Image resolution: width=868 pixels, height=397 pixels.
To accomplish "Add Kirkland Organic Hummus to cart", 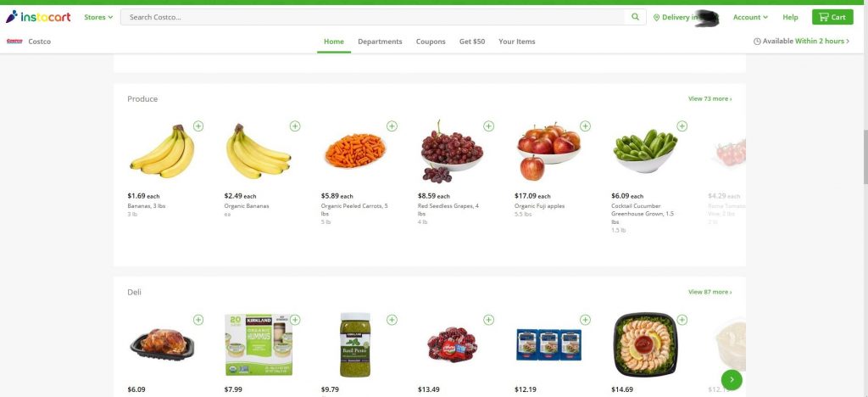I will click(295, 320).
